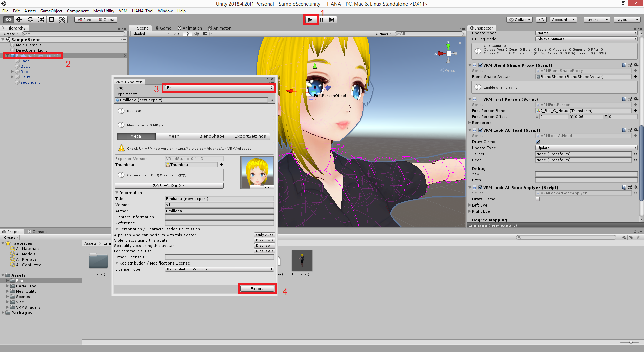
Task: Open the lang dropdown in VRM Exporter
Action: pyautogui.click(x=220, y=88)
